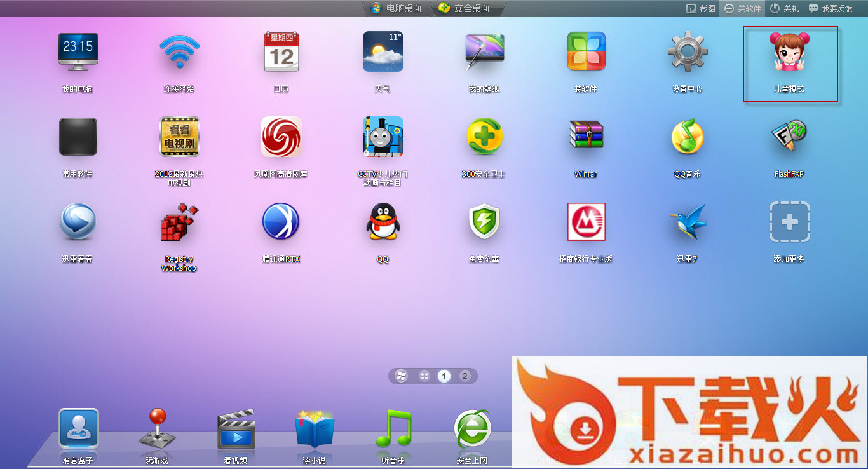Open CCTV少儿 Thomas train icon
868x469 pixels.
click(383, 137)
